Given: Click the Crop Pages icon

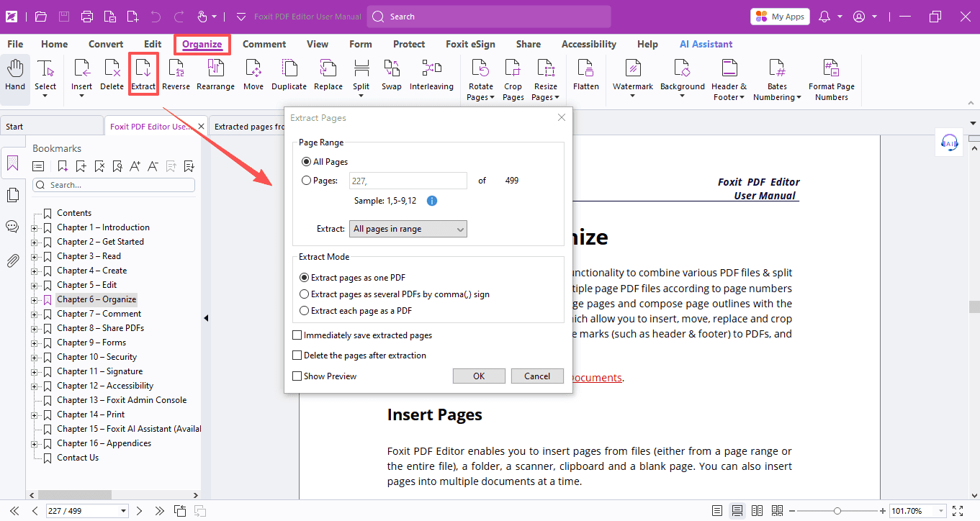Looking at the screenshot, I should [513, 69].
